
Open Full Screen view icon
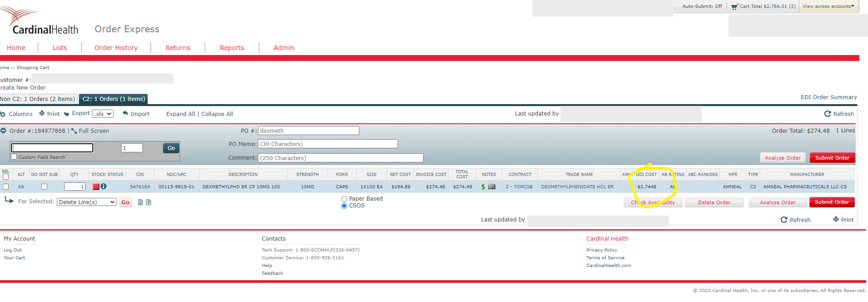[x=74, y=131]
